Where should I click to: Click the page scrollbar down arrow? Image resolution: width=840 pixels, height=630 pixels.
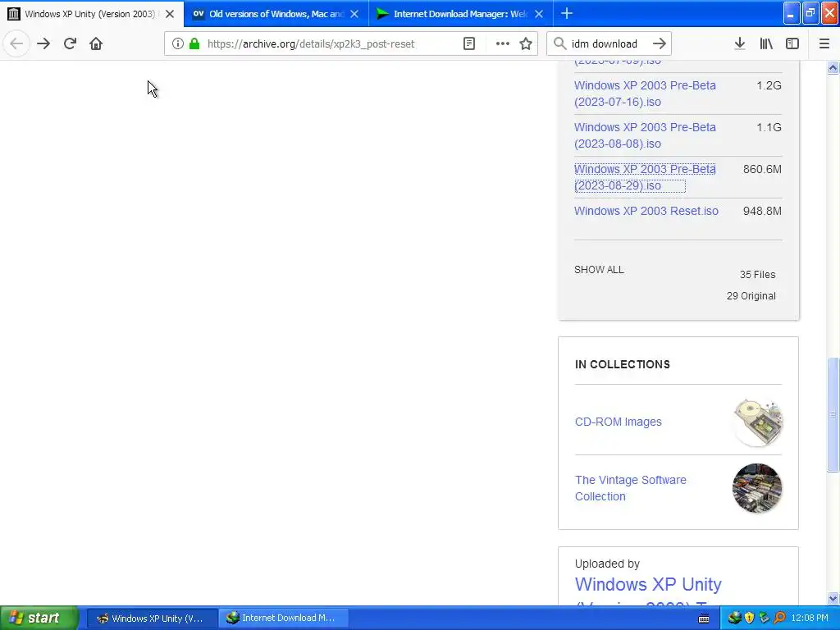pyautogui.click(x=833, y=598)
